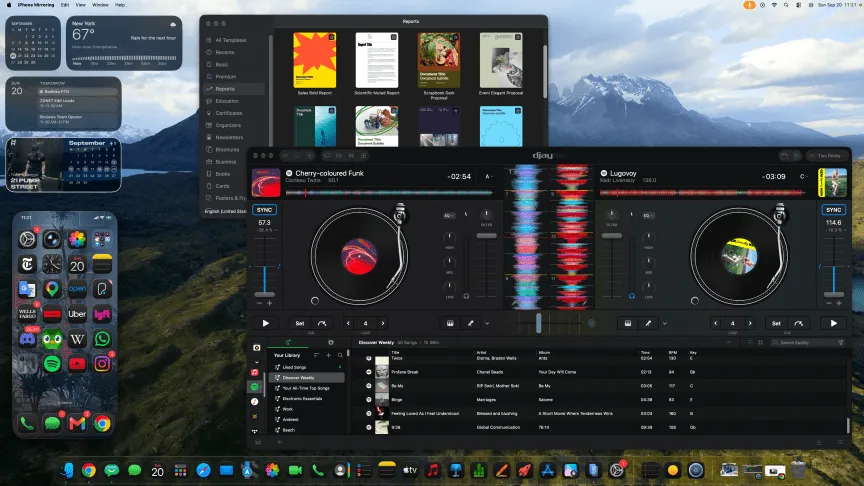Open Spotify in the iPhone Mirroring window
Screen dimensions: 864x486
pyautogui.click(x=52, y=364)
